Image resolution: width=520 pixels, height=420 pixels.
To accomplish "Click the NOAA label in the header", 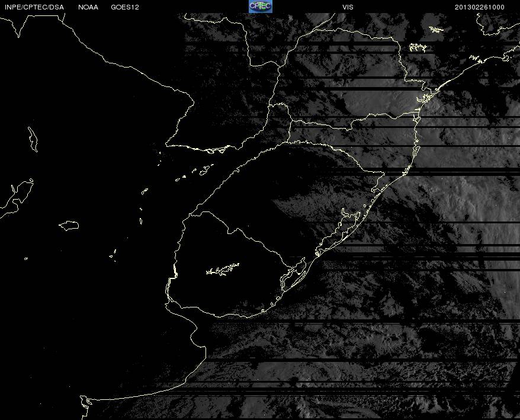I will (88, 7).
